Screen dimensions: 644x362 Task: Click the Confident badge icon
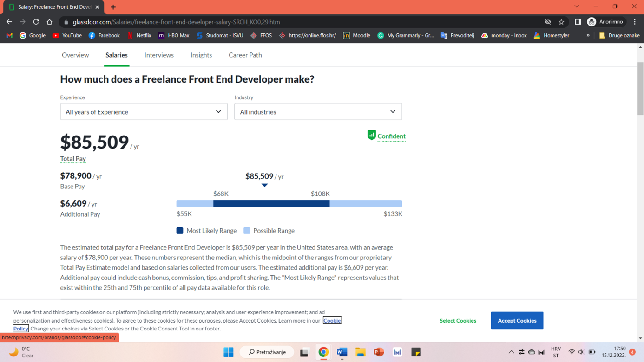point(371,135)
